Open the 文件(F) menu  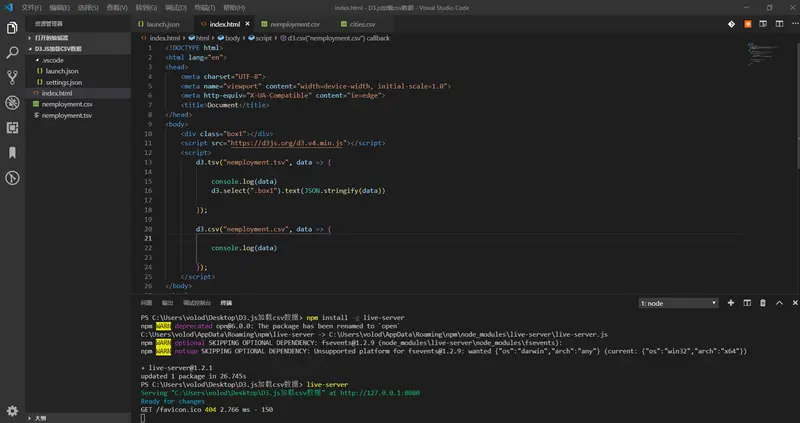tap(31, 8)
